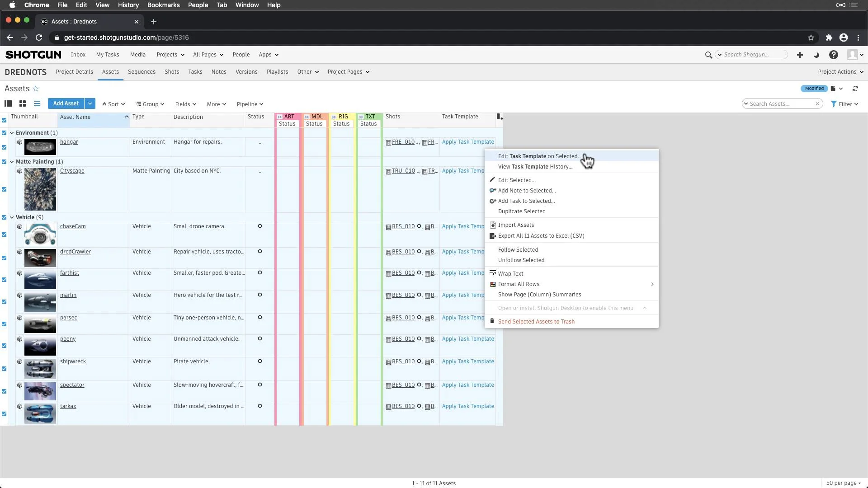Click the Assets tab in project navigation
This screenshot has height=488, width=868.
(x=110, y=71)
